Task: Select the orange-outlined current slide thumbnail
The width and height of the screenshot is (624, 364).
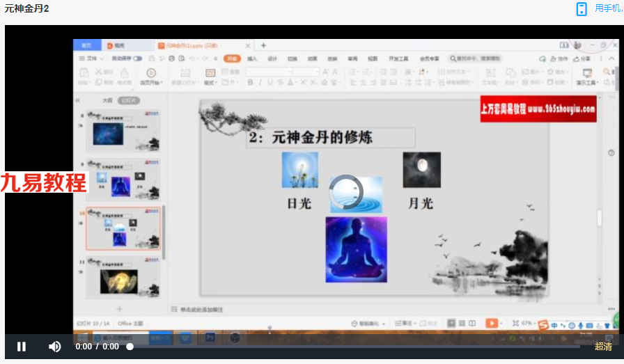Action: (x=123, y=228)
